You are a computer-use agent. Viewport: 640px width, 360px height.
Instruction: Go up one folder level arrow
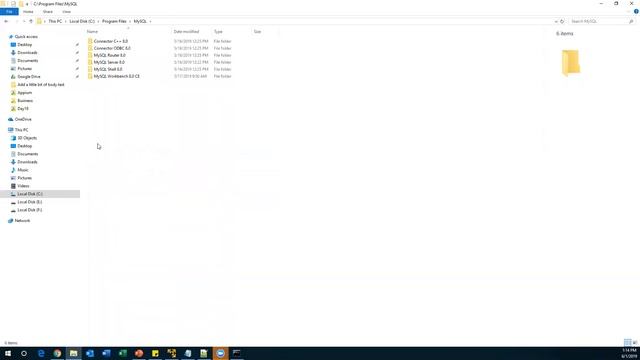point(31,21)
